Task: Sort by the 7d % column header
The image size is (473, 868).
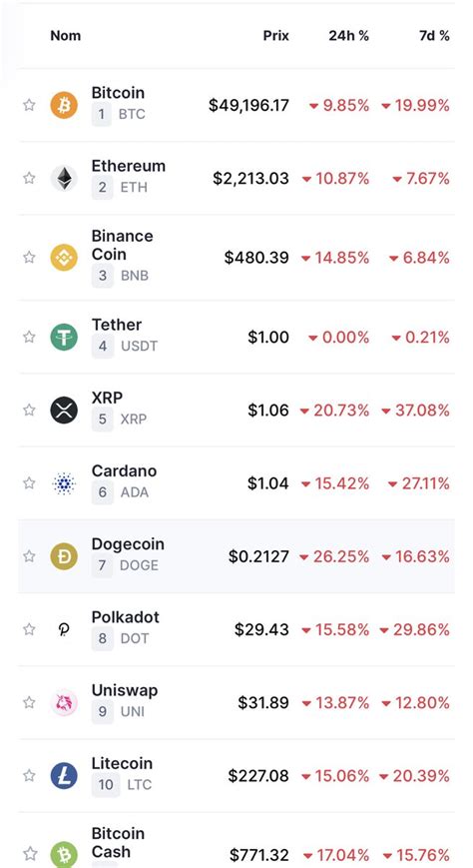Action: pyautogui.click(x=434, y=36)
